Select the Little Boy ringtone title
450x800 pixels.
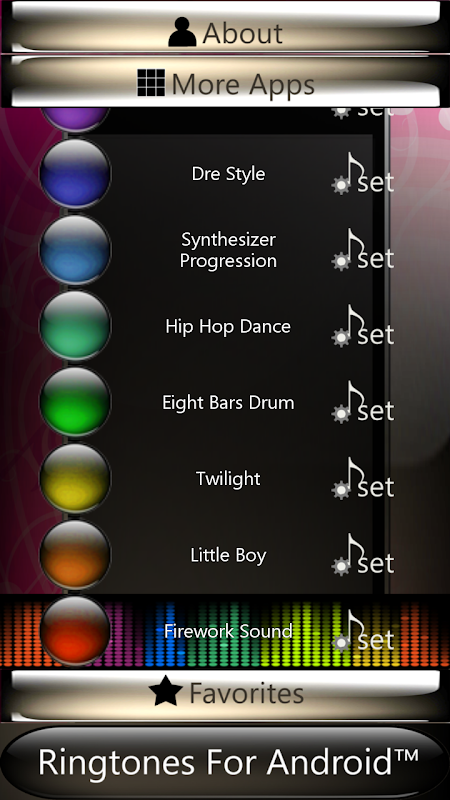[x=229, y=555]
